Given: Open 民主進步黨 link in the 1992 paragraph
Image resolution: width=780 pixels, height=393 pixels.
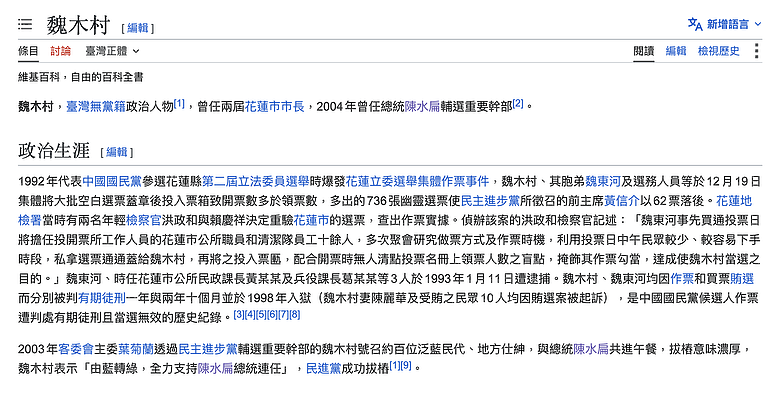Looking at the screenshot, I should tap(490, 201).
